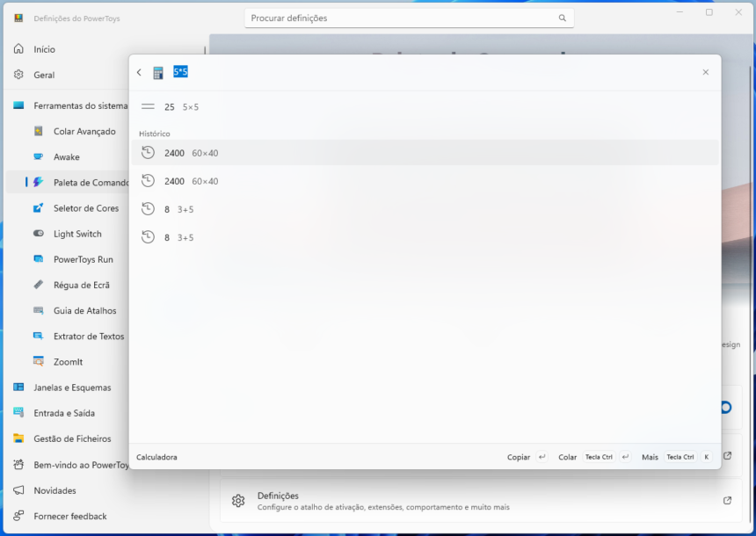Click the PowerToys Run icon
Image resolution: width=756 pixels, height=536 pixels.
[38, 259]
